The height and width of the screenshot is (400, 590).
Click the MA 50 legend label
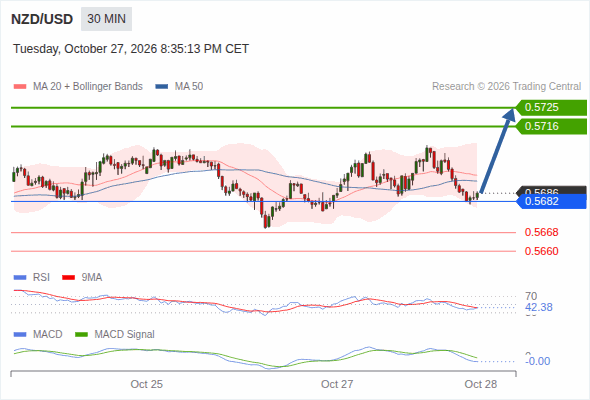pos(189,87)
